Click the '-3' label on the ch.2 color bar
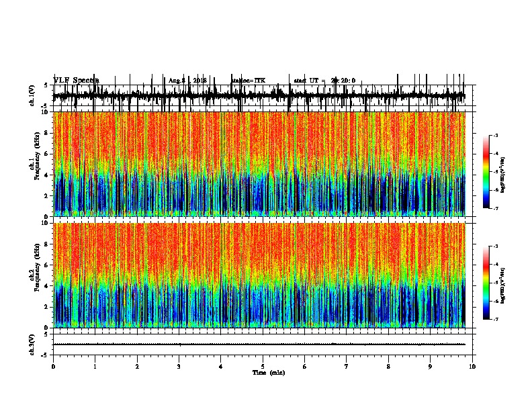 pyautogui.click(x=495, y=246)
